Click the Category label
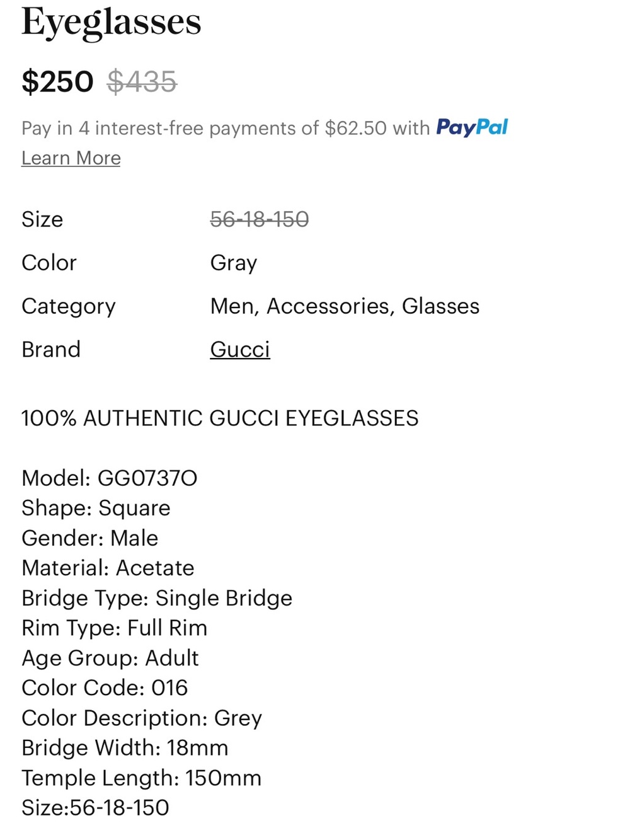The width and height of the screenshot is (630, 840). [x=69, y=306]
